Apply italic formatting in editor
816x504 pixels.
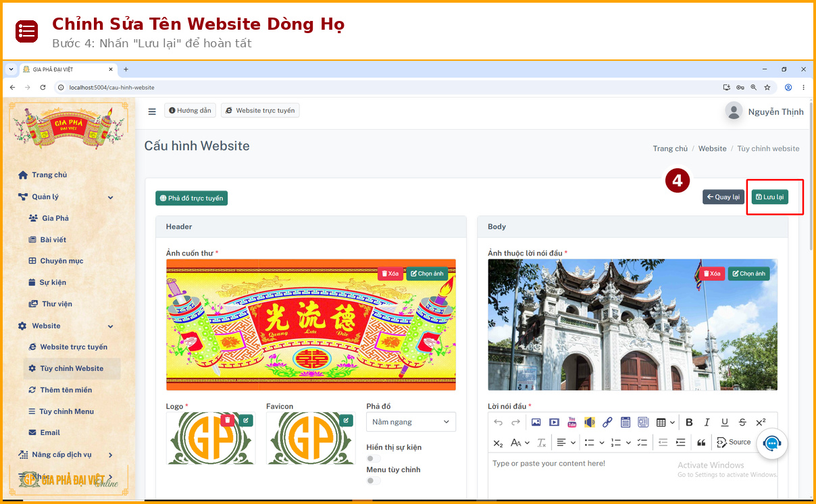coord(707,422)
